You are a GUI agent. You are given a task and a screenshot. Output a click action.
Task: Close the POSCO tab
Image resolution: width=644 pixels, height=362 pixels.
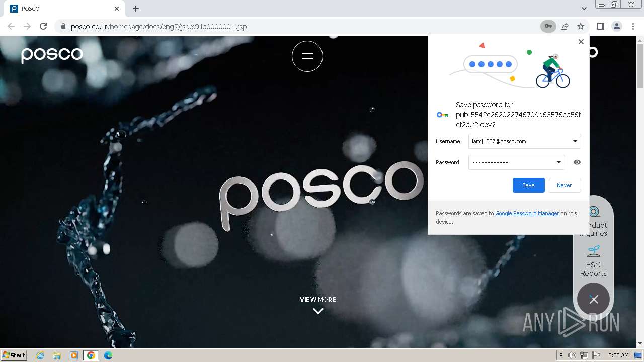point(117,9)
